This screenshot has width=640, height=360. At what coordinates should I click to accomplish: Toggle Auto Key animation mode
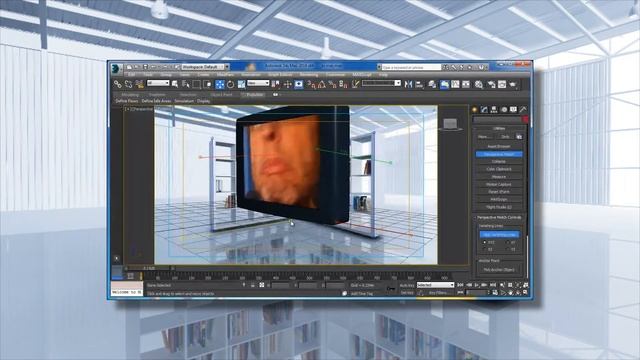(x=407, y=285)
